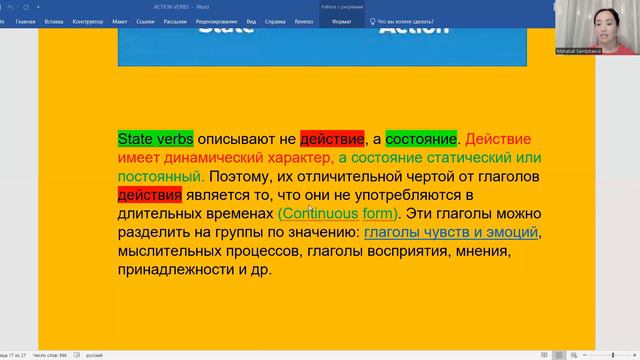Click the blue State / Action banner image

click(x=322, y=46)
